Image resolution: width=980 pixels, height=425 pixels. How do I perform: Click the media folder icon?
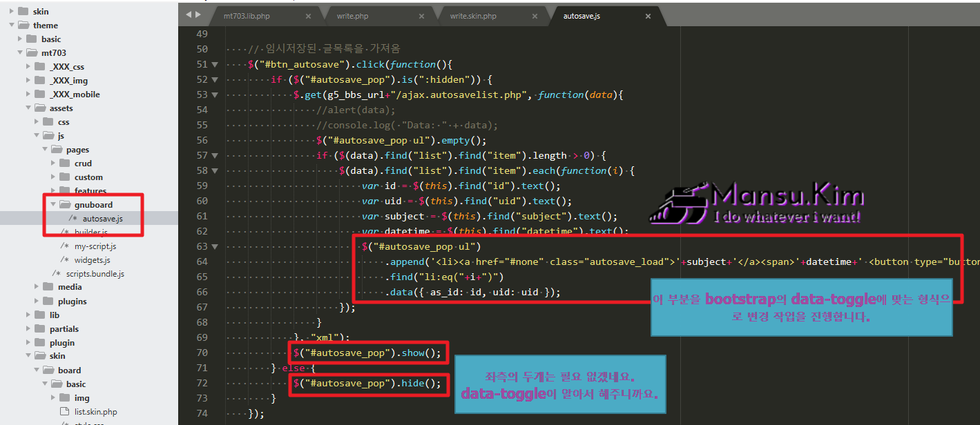coord(48,287)
